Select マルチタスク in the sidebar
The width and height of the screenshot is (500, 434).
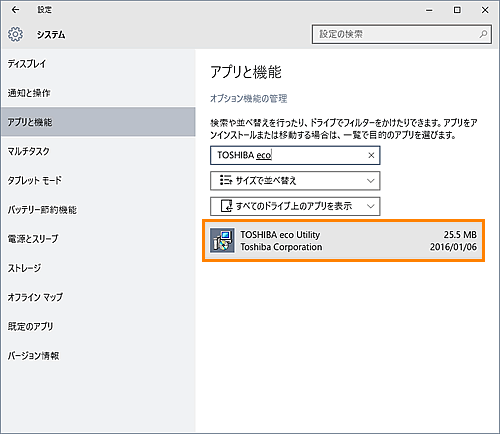click(98, 151)
